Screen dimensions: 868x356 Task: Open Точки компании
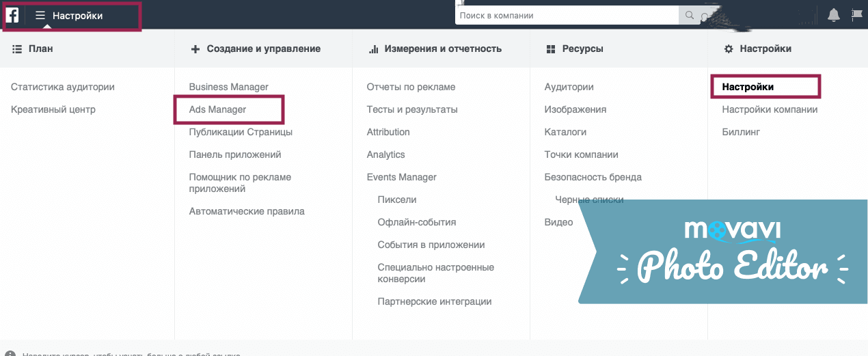(x=582, y=154)
